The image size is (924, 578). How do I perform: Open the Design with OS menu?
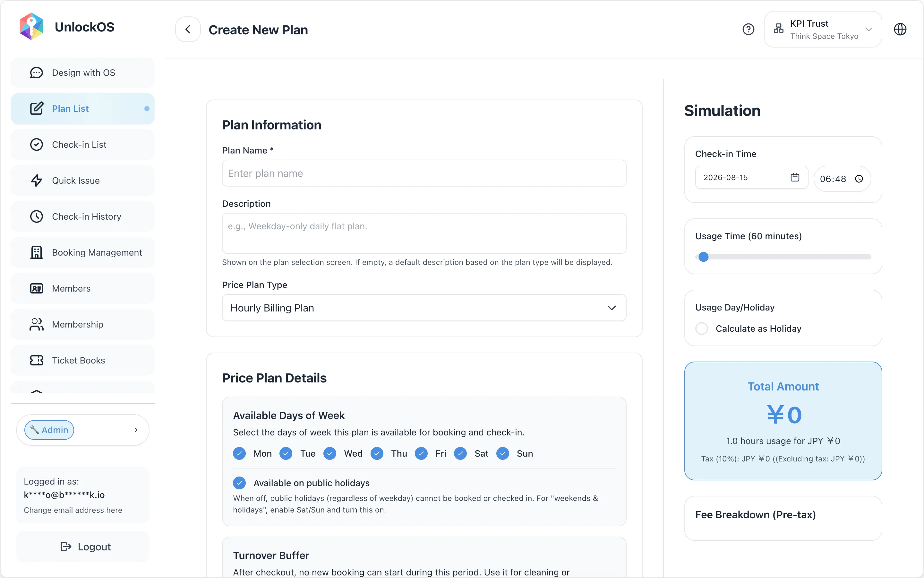coord(83,73)
